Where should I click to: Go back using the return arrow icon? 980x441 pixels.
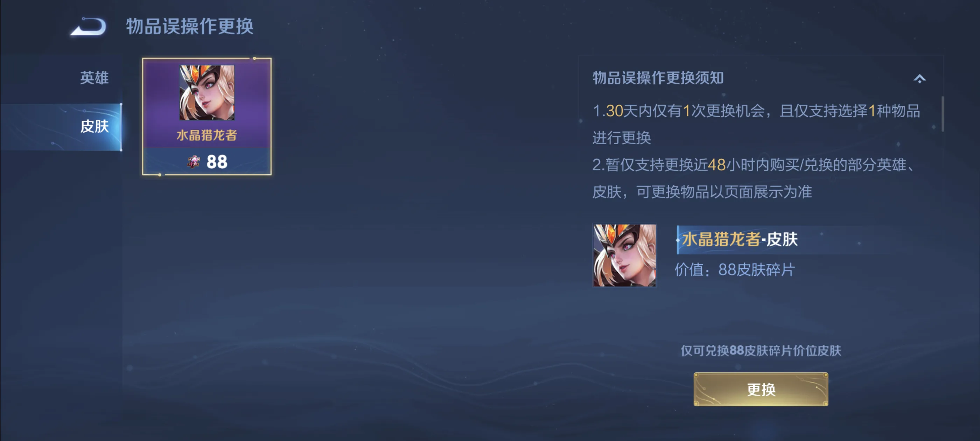(88, 27)
